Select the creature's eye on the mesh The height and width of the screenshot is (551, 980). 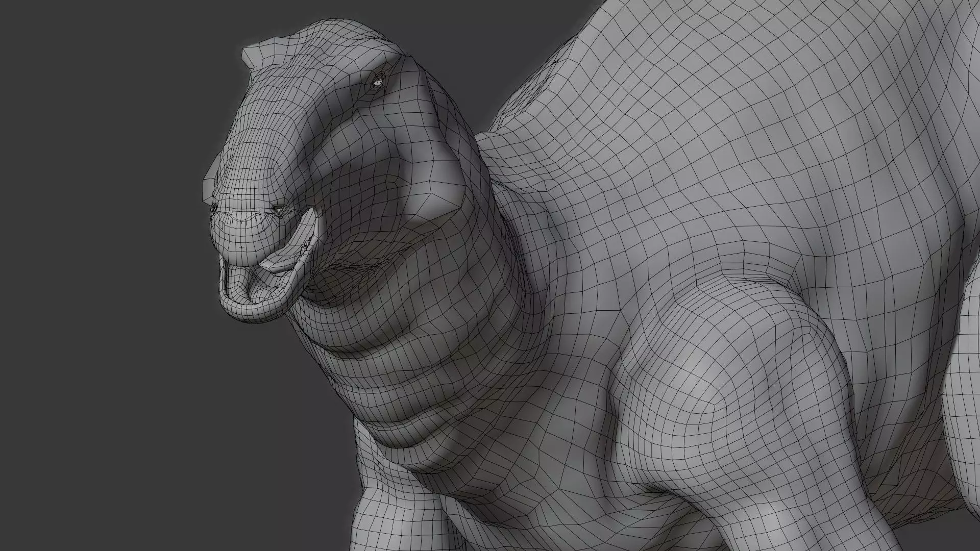point(378,82)
